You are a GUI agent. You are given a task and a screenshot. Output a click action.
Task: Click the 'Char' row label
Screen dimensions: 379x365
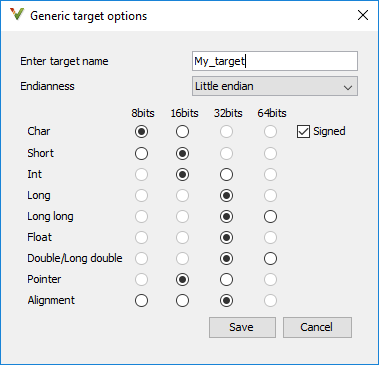coord(39,131)
